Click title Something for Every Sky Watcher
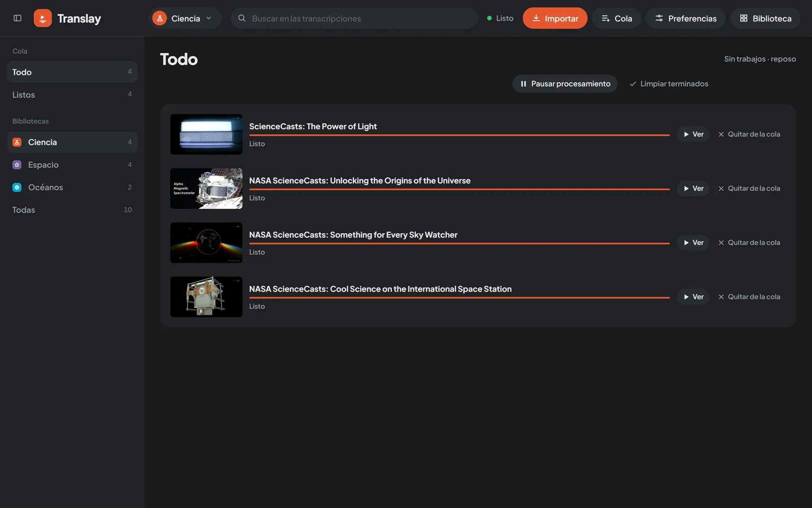 353,235
